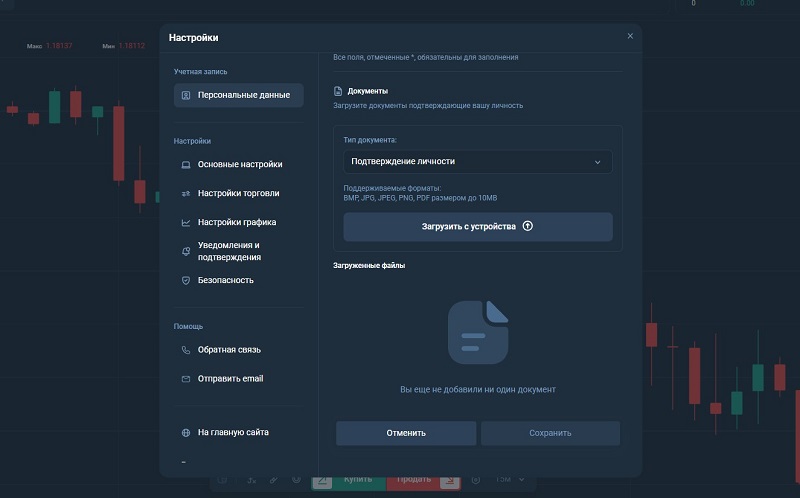Click the chart icon for Настройки графика
The width and height of the screenshot is (800, 498).
[x=186, y=222]
